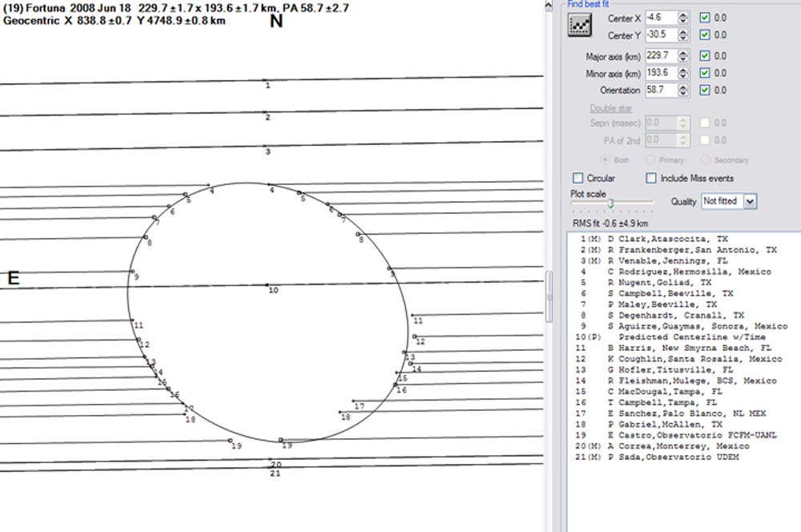Enable the Circular checkbox
801x532 pixels.
[578, 178]
